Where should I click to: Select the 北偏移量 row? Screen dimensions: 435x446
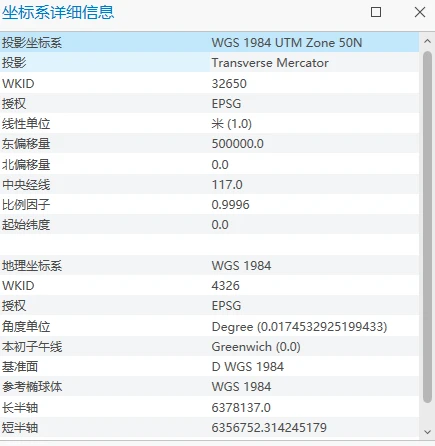point(209,164)
